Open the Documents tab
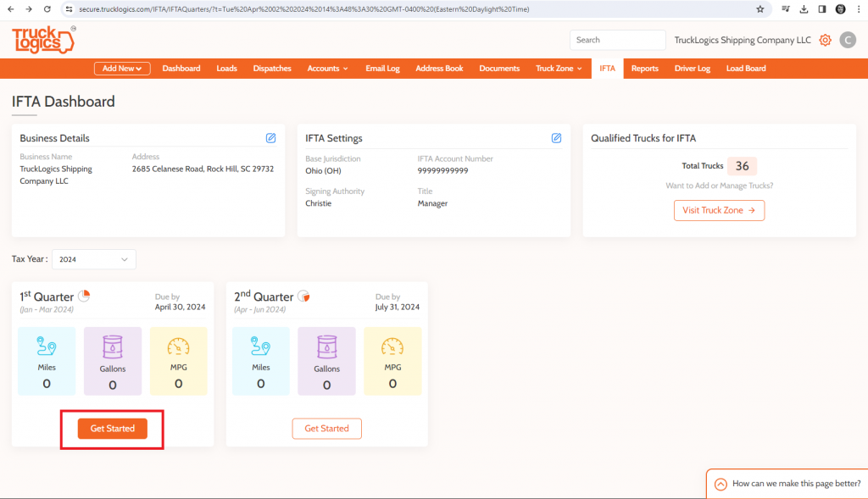The width and height of the screenshot is (868, 499). (x=499, y=68)
